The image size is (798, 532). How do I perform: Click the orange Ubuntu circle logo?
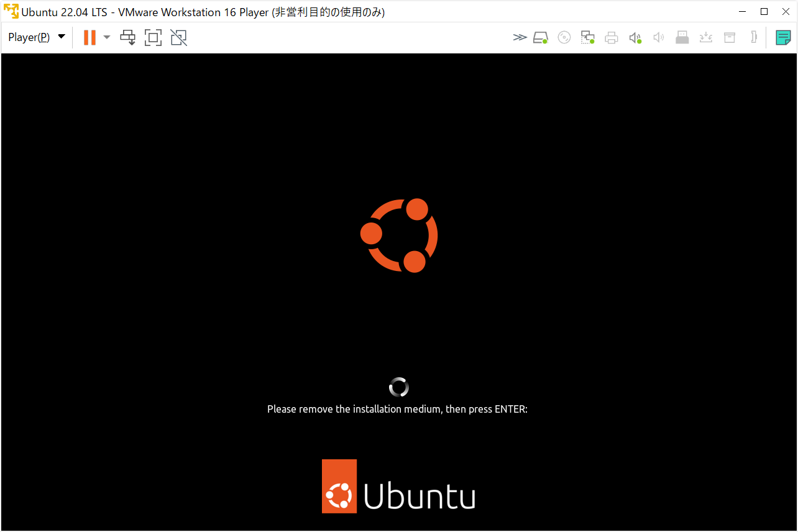click(x=399, y=236)
